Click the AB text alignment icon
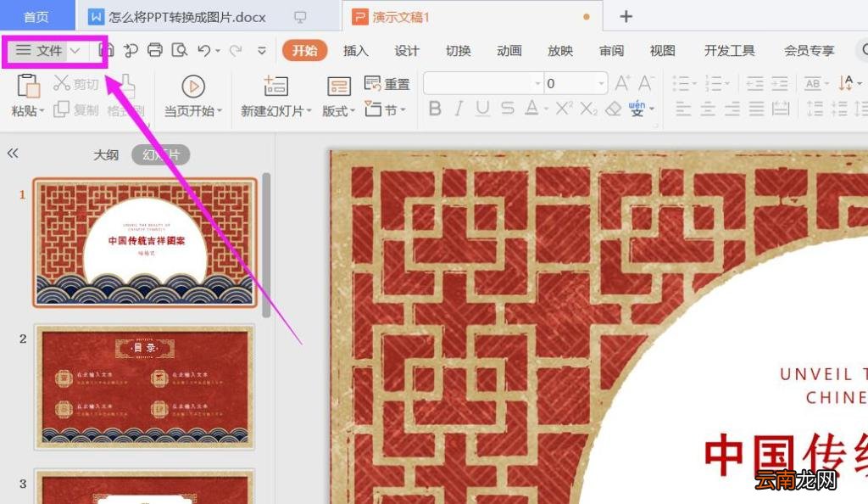Viewport: 868px width, 504px height. [x=813, y=84]
